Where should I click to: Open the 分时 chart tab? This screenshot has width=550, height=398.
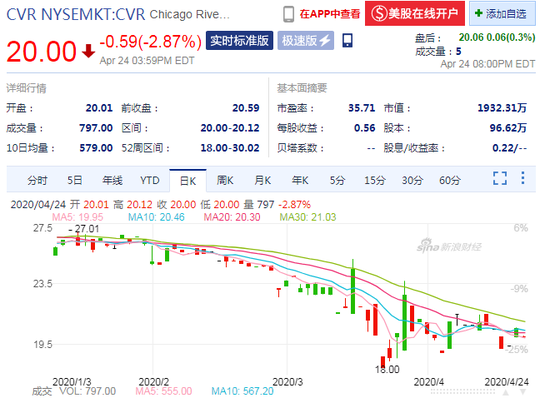[x=37, y=181]
